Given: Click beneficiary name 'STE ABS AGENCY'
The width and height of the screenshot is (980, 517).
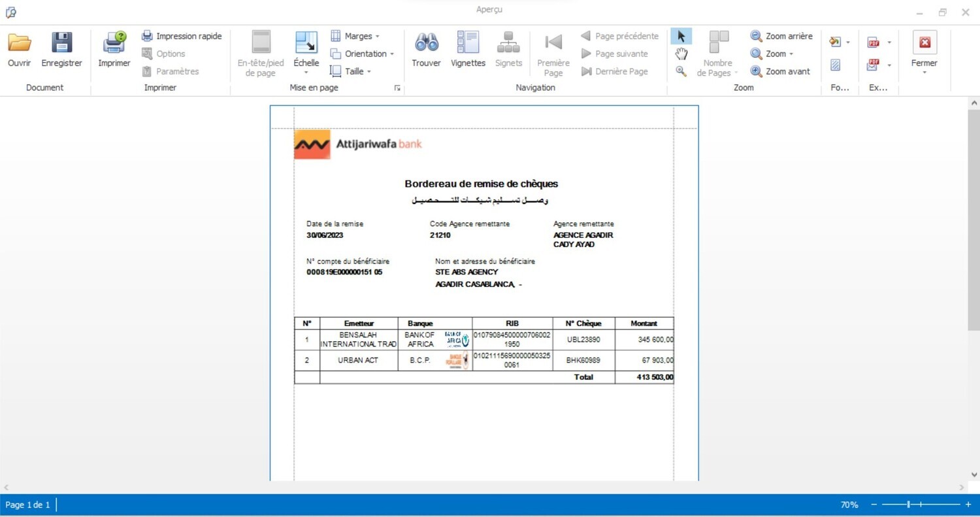Looking at the screenshot, I should tap(466, 272).
